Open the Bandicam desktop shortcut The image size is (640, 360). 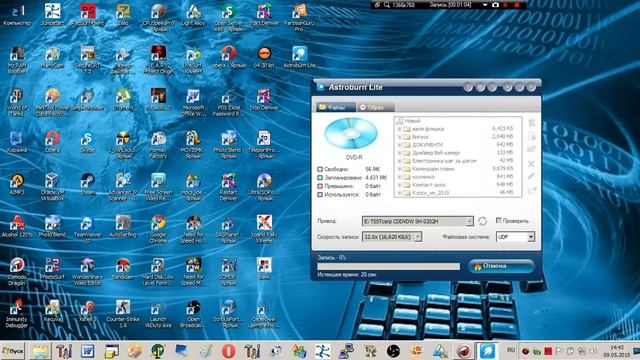pos(123,269)
